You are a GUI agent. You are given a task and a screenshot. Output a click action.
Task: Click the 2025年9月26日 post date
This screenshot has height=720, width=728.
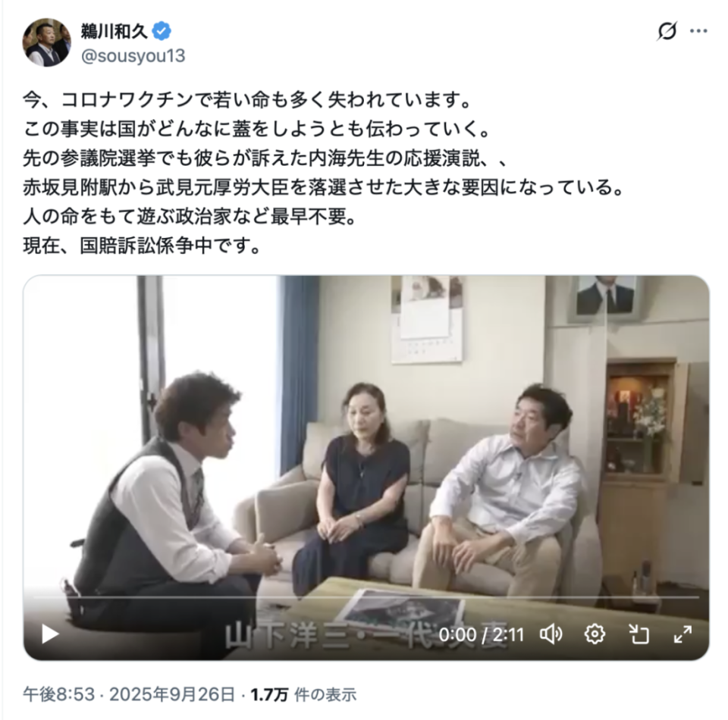point(172,694)
